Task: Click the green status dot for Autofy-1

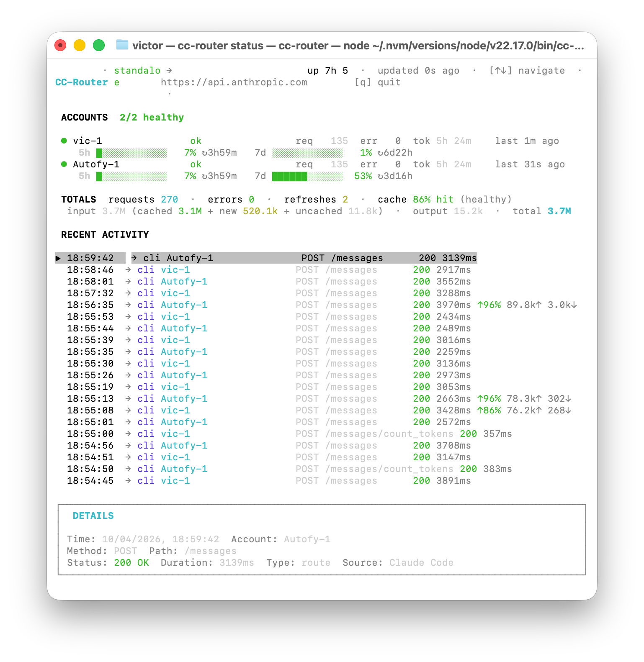Action: tap(64, 164)
